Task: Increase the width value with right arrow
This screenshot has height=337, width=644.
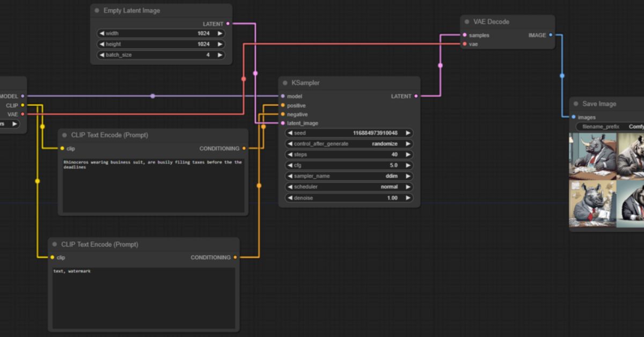Action: click(219, 33)
